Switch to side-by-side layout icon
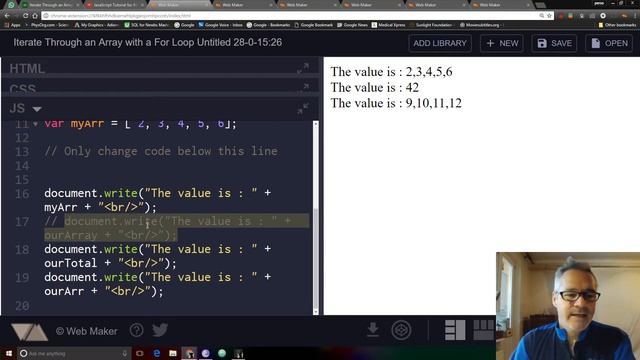The width and height of the screenshot is (640, 360). tap(455, 330)
